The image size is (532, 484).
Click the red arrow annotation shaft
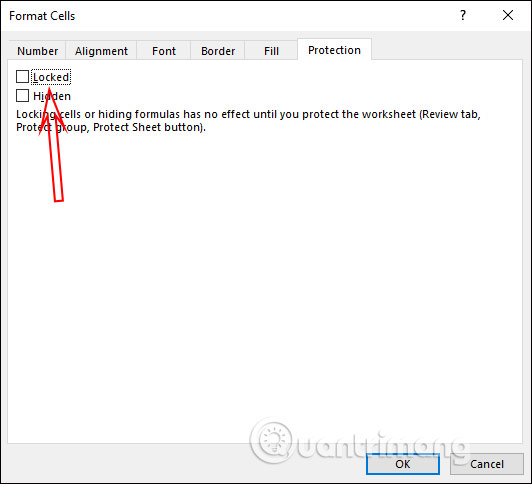(57, 159)
